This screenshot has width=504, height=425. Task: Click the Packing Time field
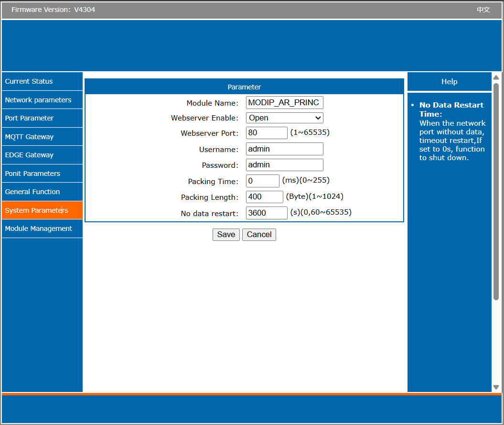click(262, 181)
